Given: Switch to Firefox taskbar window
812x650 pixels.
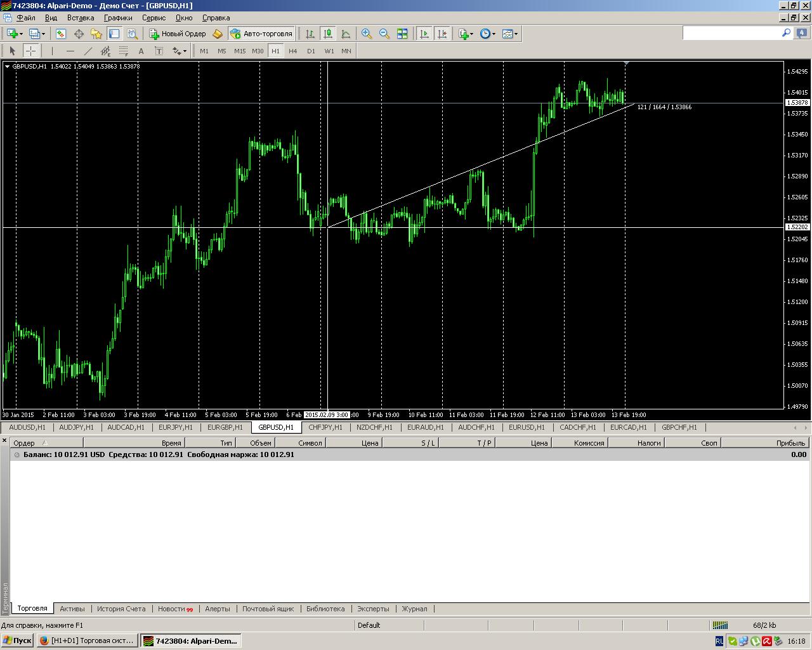Looking at the screenshot, I should 87,641.
